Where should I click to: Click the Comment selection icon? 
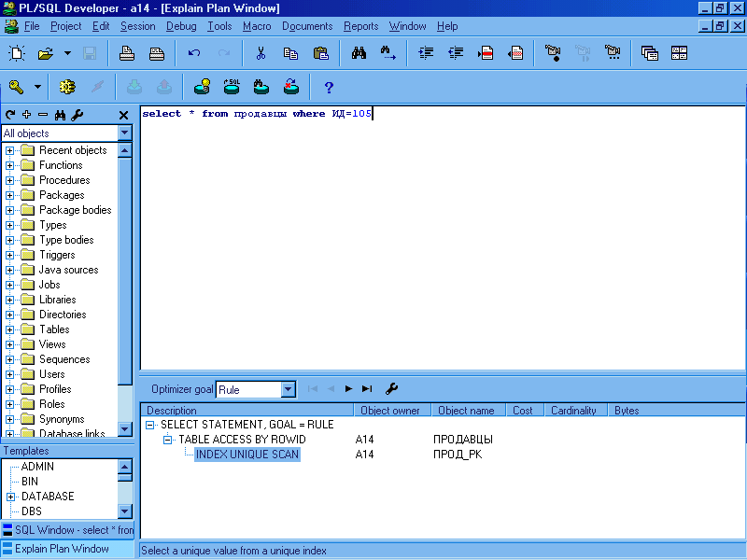(486, 53)
